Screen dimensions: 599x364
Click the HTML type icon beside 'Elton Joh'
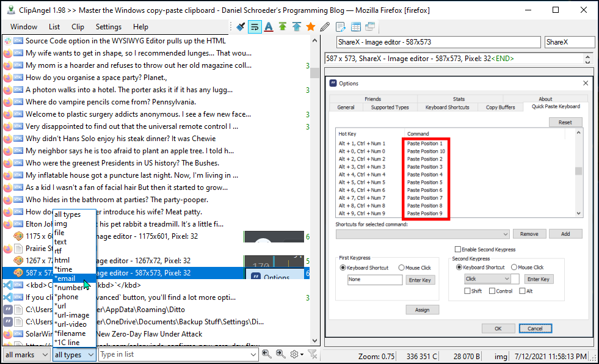[18, 224]
